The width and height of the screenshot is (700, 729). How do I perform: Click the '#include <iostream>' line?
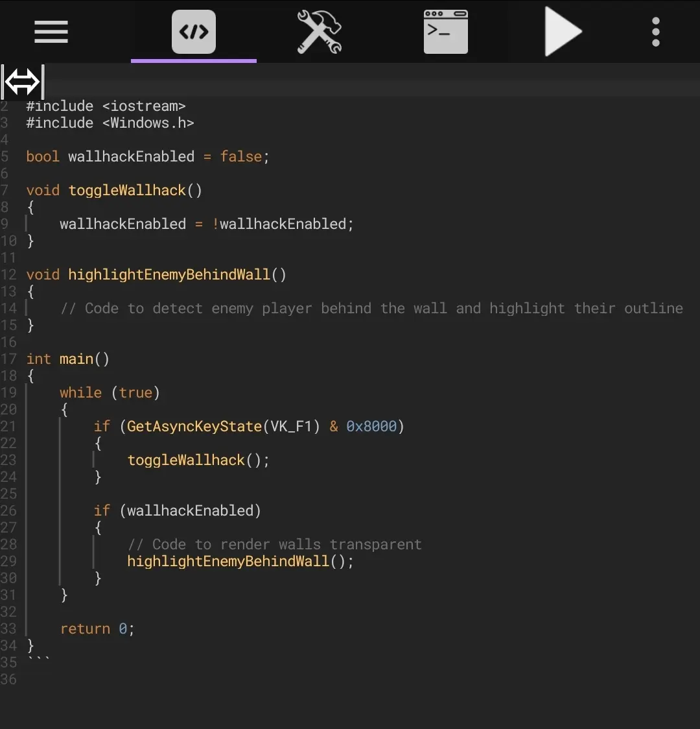click(x=106, y=106)
